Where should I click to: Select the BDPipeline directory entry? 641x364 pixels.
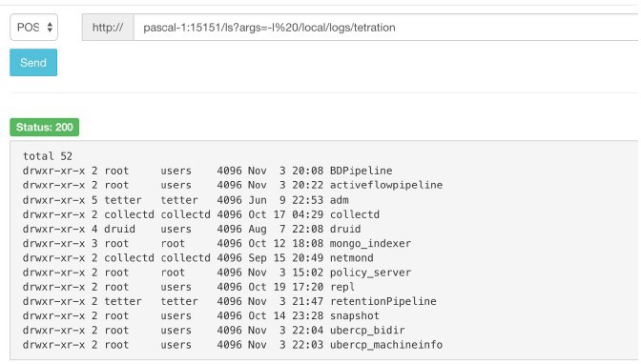pos(361,171)
